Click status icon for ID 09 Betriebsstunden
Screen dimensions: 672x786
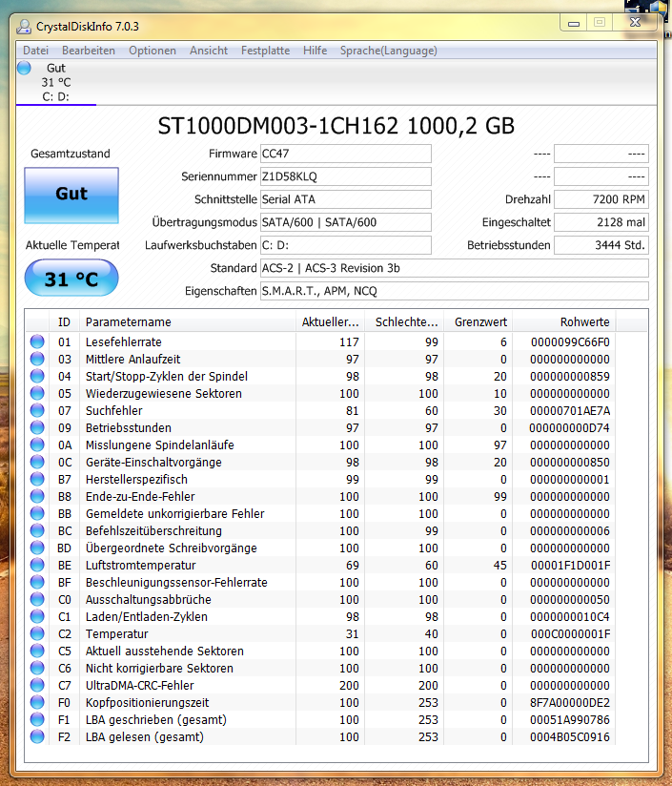coord(37,427)
